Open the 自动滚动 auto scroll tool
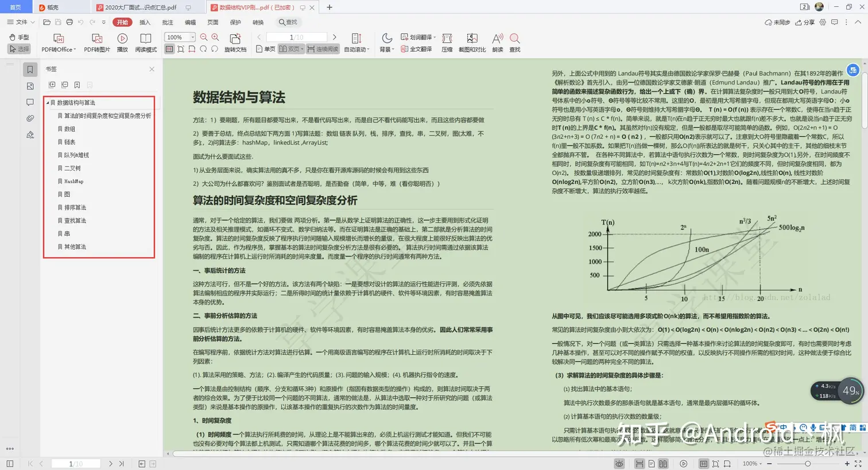 (356, 43)
